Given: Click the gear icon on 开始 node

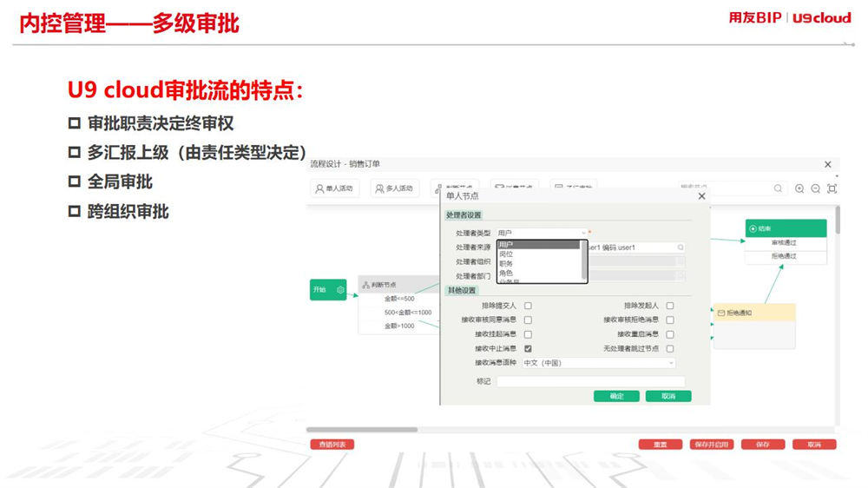Looking at the screenshot, I should 340,290.
